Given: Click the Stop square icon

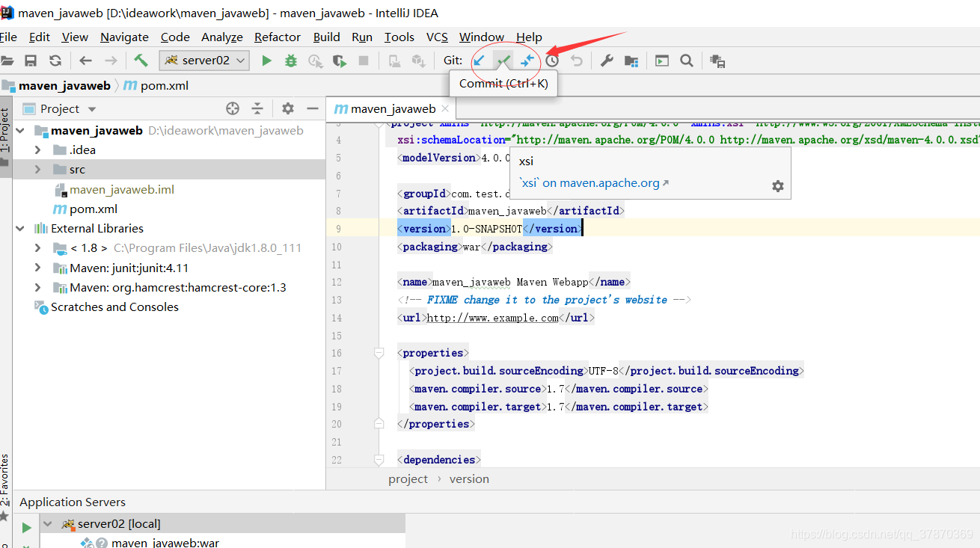Looking at the screenshot, I should click(364, 61).
